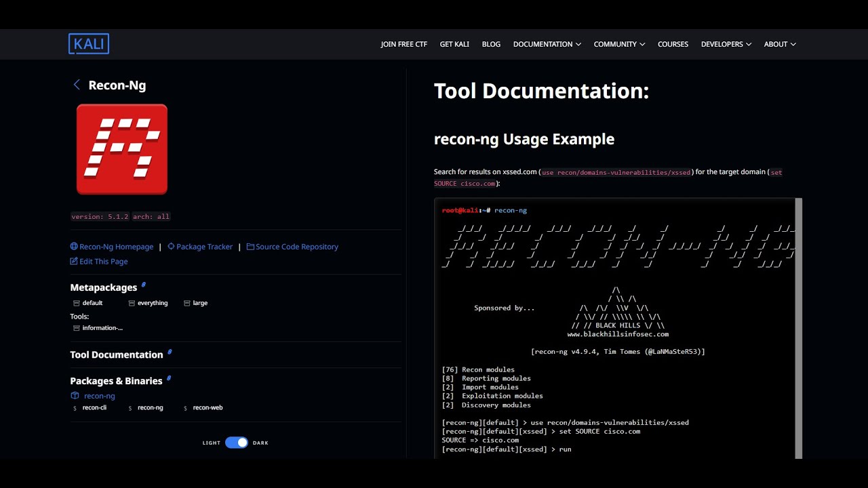Open the Courses nav item
This screenshot has width=868, height=488.
click(x=673, y=44)
